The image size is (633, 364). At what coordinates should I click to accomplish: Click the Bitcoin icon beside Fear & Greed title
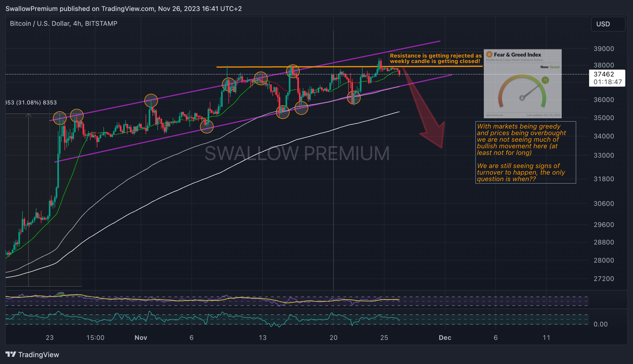[489, 55]
